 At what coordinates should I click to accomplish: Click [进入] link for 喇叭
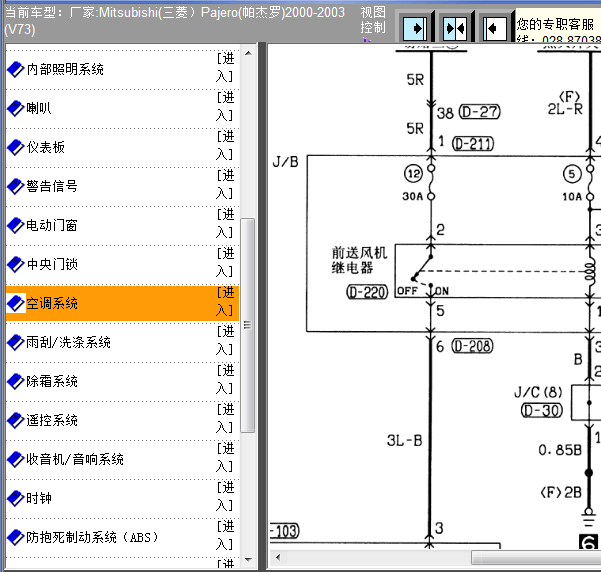point(225,107)
